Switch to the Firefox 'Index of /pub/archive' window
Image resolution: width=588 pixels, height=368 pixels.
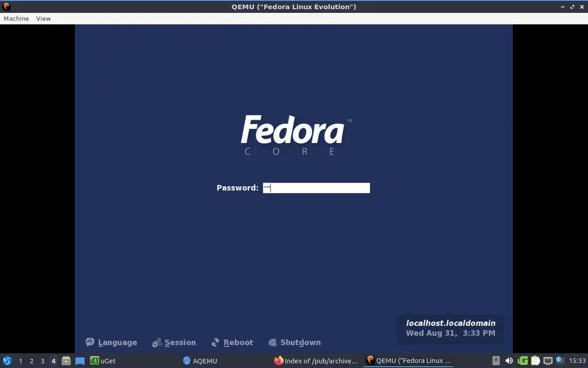(x=317, y=361)
